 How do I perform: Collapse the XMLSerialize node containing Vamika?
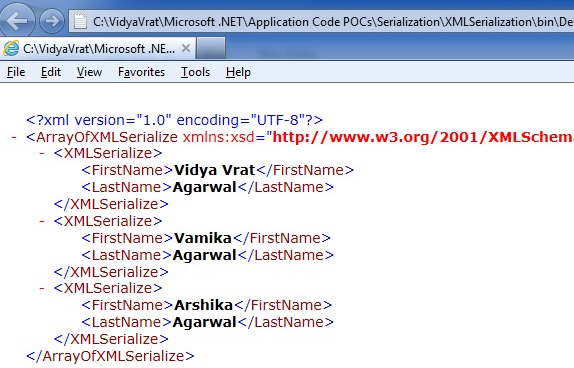pyautogui.click(x=42, y=221)
